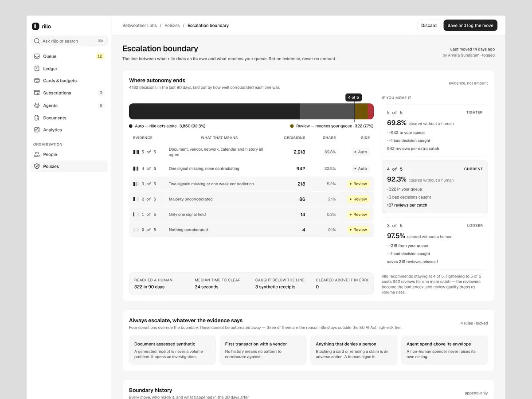Click the 3 synthetic receipts value

(275, 287)
